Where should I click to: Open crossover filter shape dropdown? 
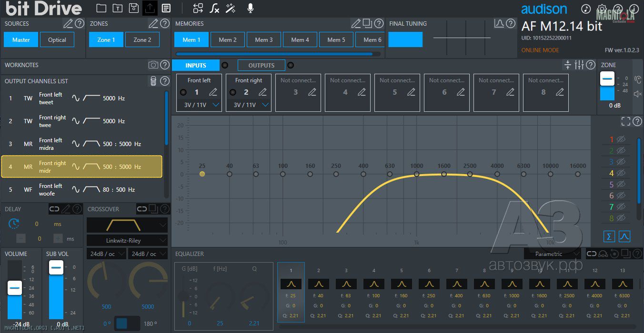point(127,225)
